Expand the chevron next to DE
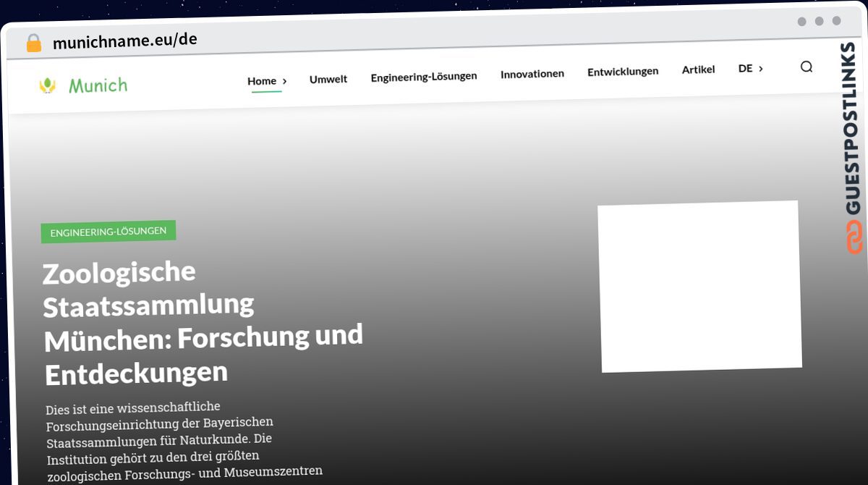 (760, 69)
